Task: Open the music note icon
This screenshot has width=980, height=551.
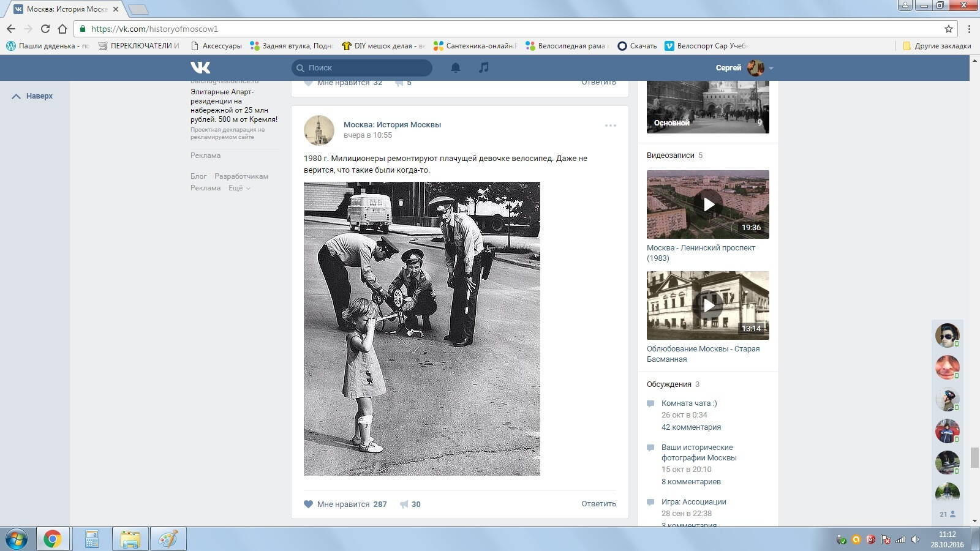Action: 484,67
